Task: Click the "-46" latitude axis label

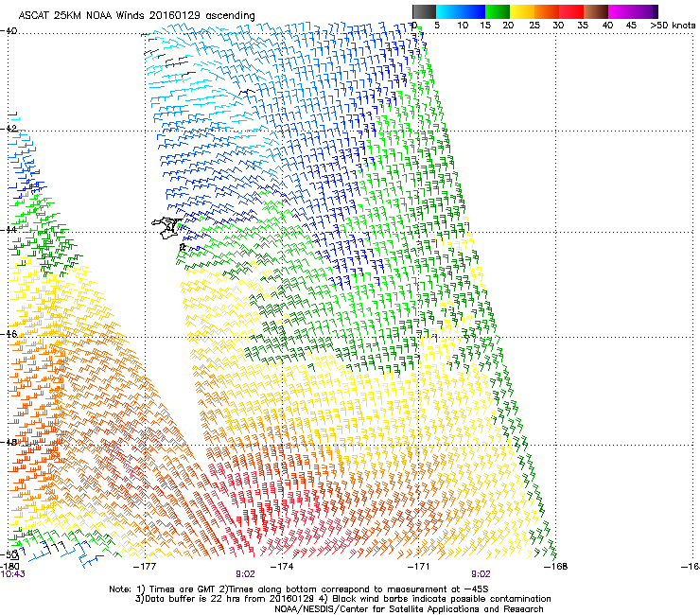Action: tap(9, 334)
